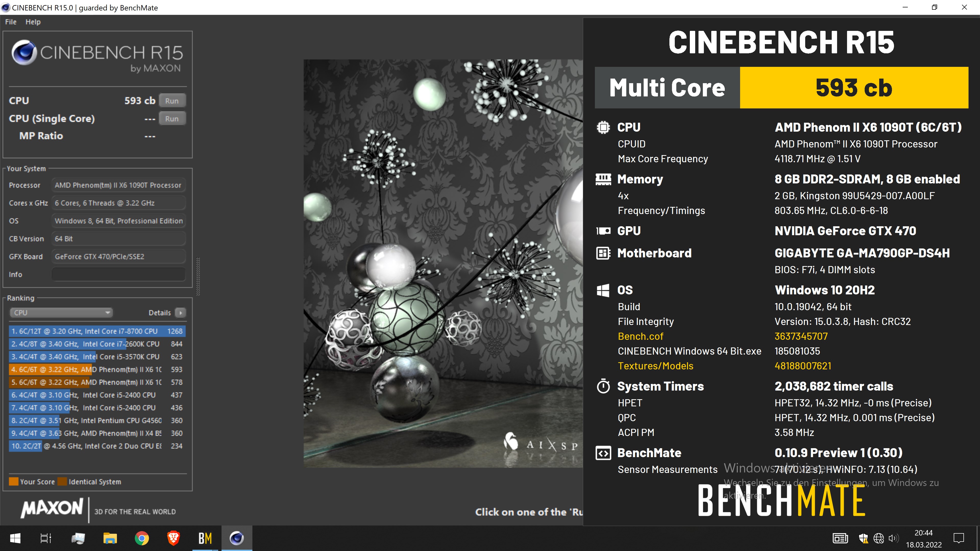This screenshot has height=551, width=980.
Task: Open Windows Security tray icon
Action: pyautogui.click(x=863, y=538)
